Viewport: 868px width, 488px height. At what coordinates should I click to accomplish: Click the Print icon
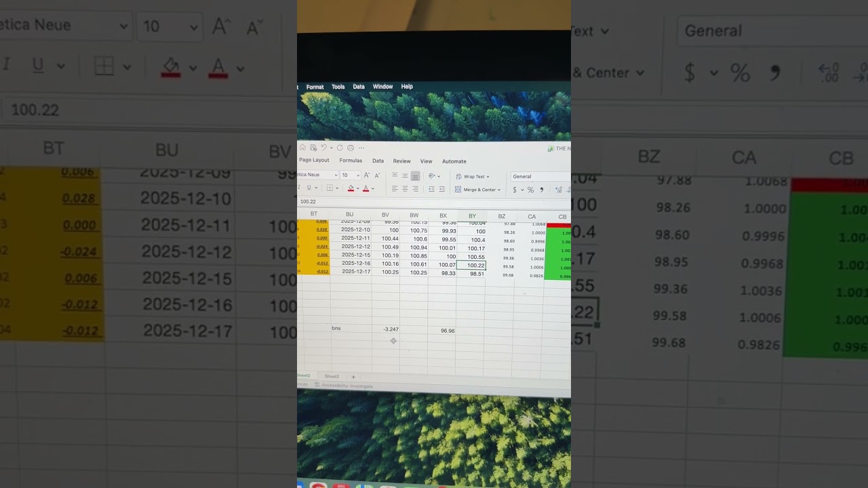351,148
